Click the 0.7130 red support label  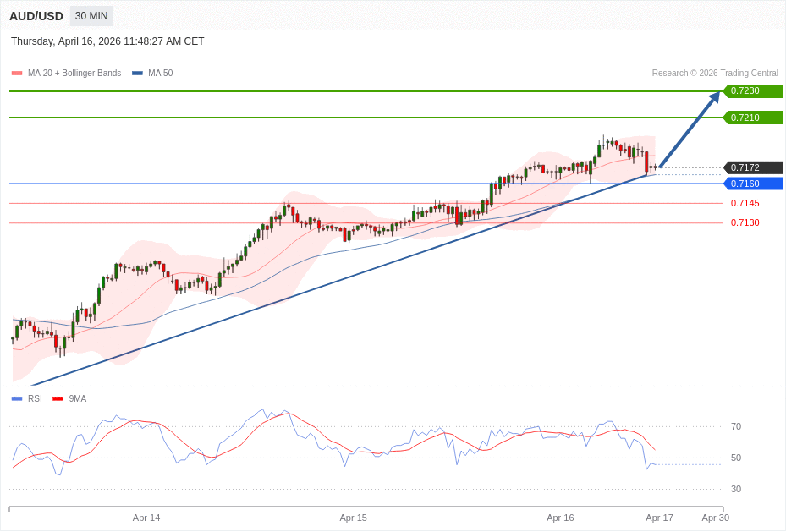(745, 222)
